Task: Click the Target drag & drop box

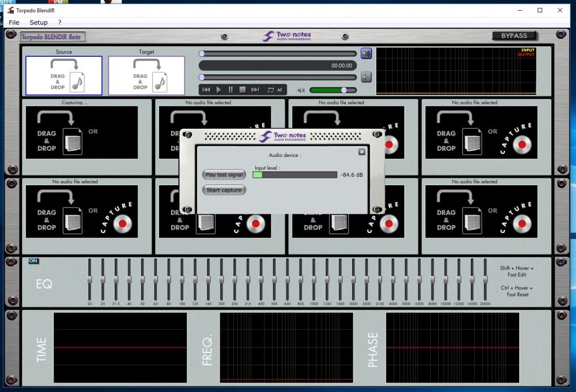Action: tap(147, 76)
